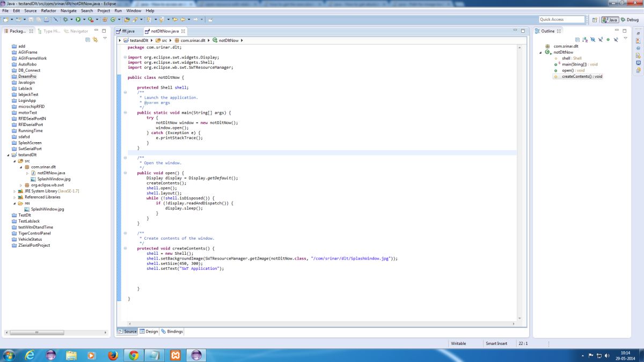Go to Last Edit Location arrow

(x=174, y=19)
